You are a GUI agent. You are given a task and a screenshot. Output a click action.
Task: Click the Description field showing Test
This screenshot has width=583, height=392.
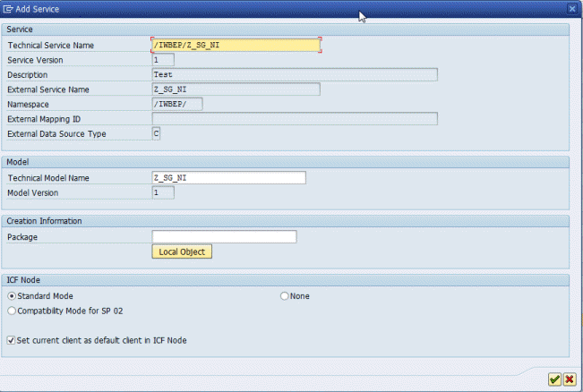(x=295, y=74)
